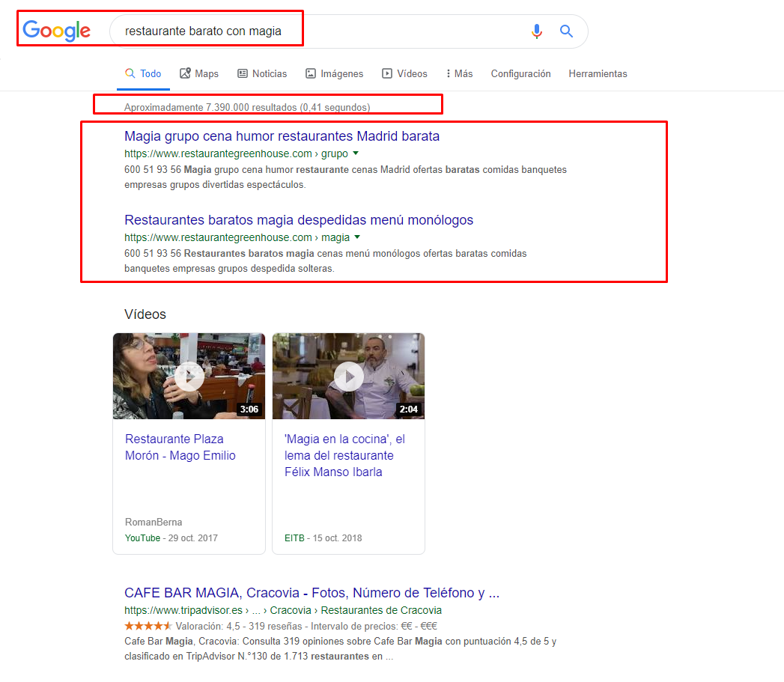Open 'Restaurante Plaza Morón - Mago Emilio' link
Viewport: 784px width, 682px height.
point(180,447)
